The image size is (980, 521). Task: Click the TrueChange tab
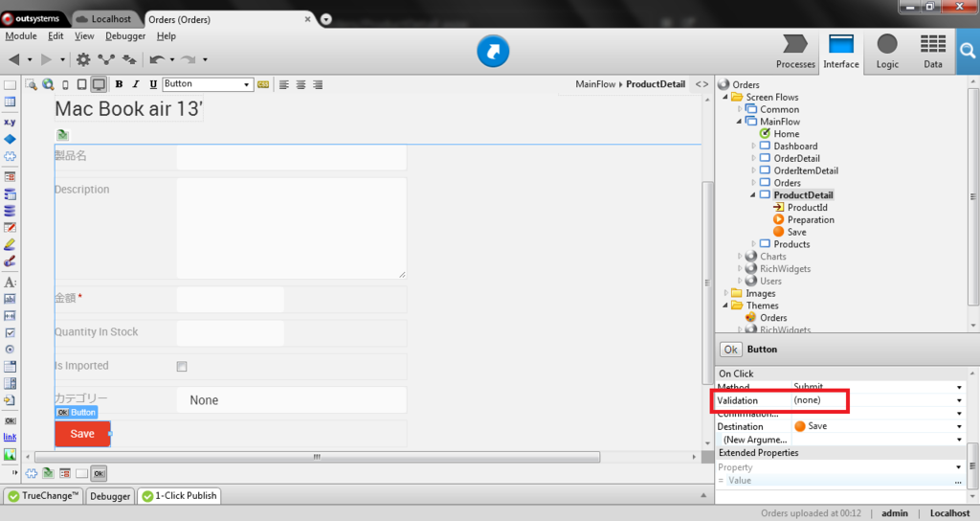coord(44,496)
